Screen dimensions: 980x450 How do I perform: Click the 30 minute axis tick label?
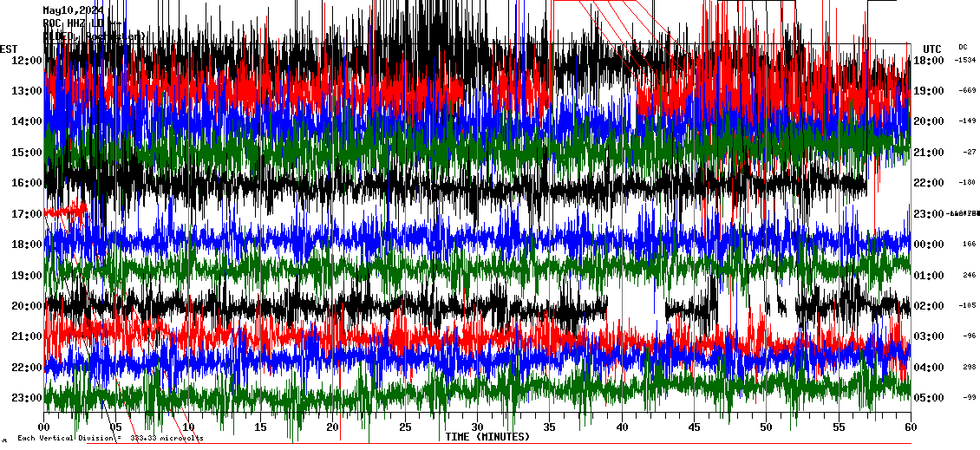tap(477, 427)
